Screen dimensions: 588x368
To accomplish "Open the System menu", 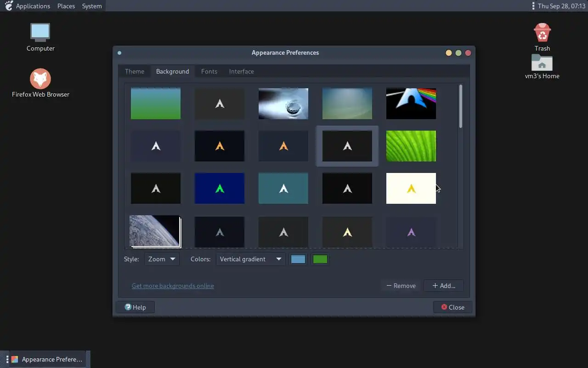I will coord(92,6).
